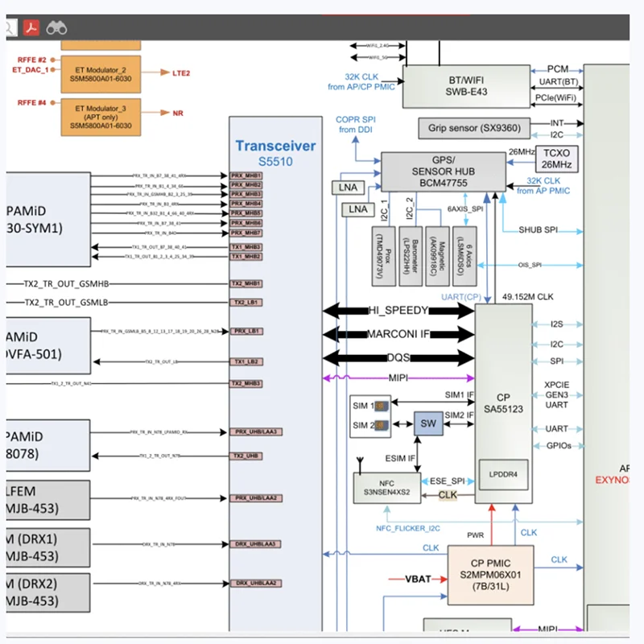Select the ET Modulator_3 (APT only) block
The image size is (644, 644).
pos(101,117)
